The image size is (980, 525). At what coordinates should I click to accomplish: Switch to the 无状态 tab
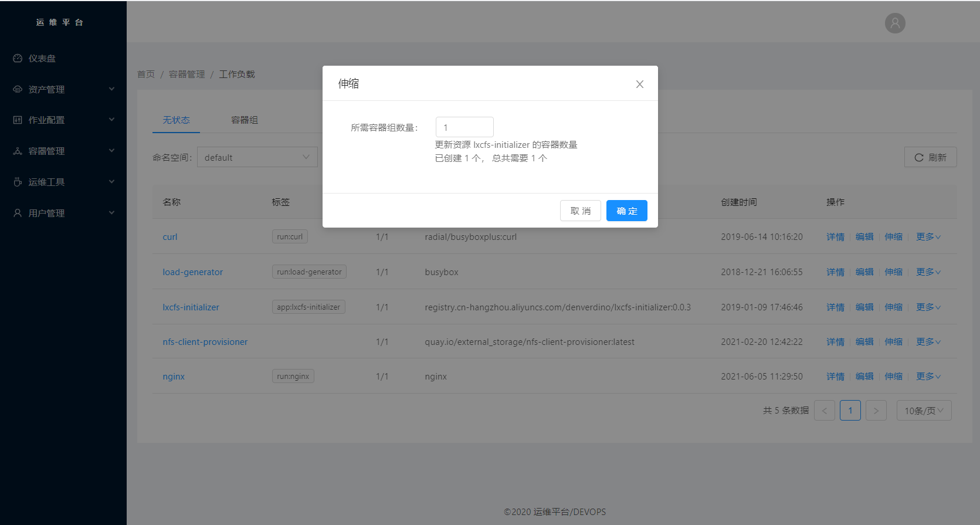[176, 120]
